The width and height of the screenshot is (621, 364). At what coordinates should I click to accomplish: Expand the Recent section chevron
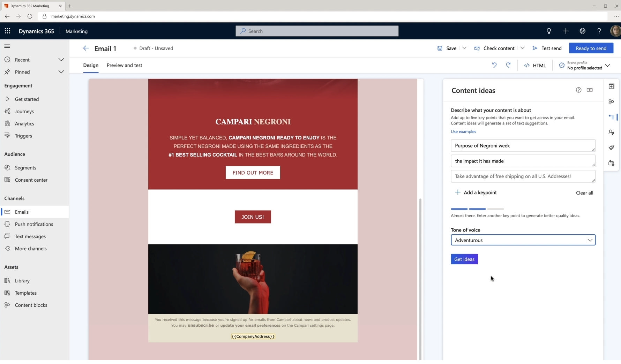pyautogui.click(x=61, y=60)
